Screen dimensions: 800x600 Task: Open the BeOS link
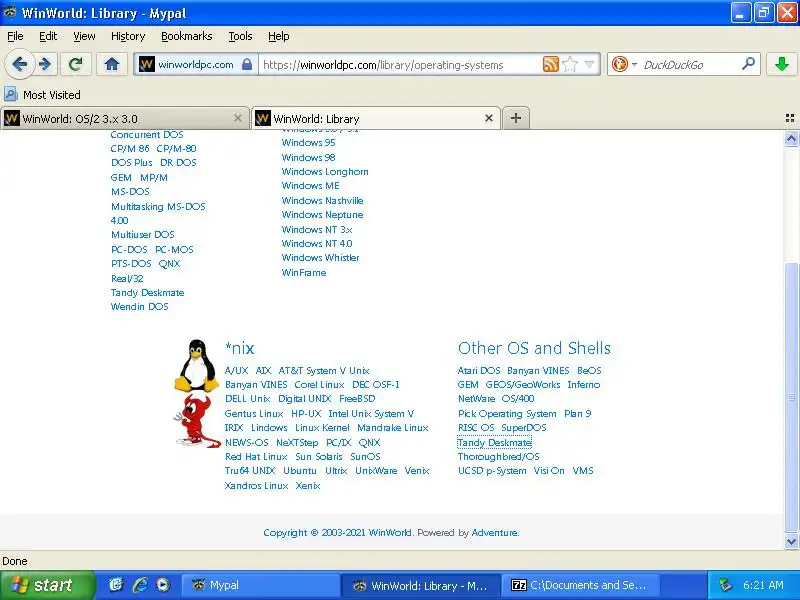tap(589, 371)
